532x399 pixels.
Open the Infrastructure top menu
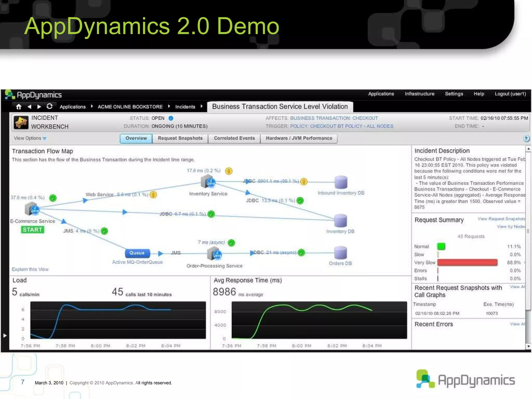[420, 94]
